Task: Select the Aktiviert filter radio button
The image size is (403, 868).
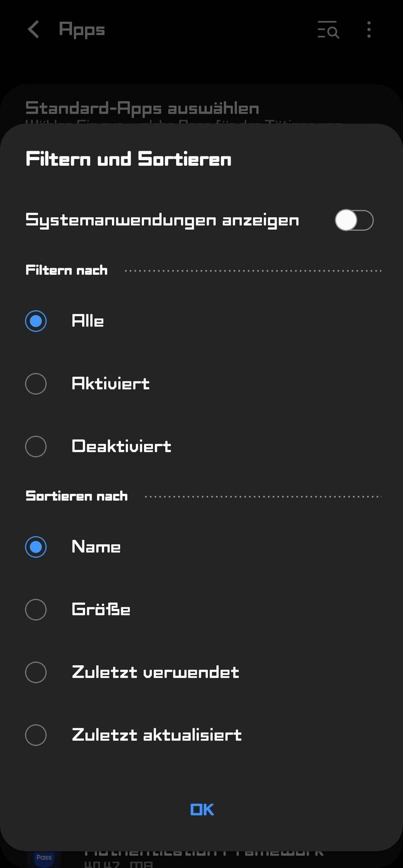Action: [x=36, y=384]
